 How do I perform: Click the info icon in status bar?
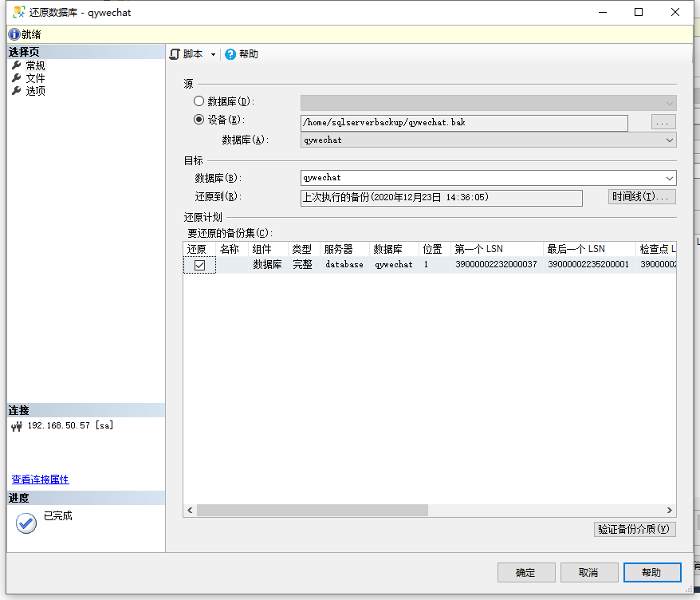(14, 34)
